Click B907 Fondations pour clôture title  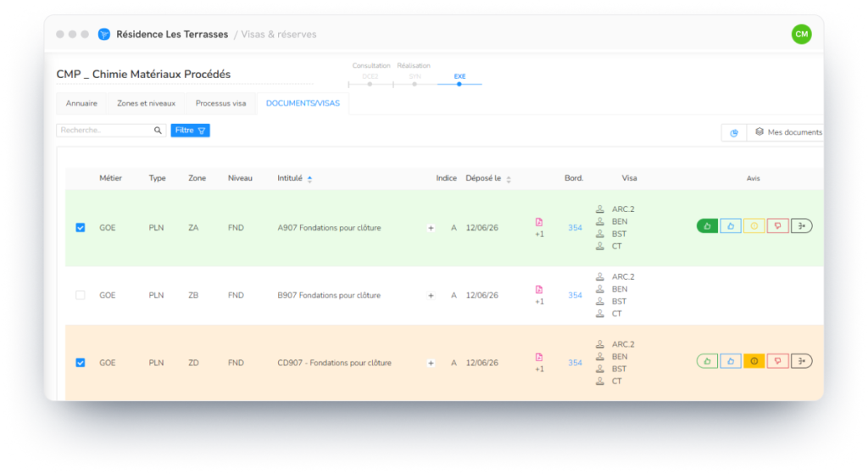[329, 295]
